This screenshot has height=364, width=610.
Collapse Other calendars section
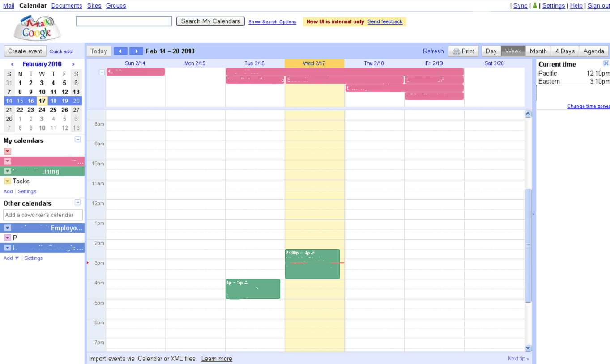click(77, 202)
